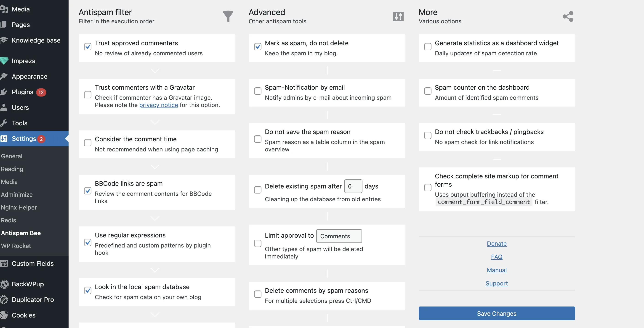Image resolution: width=644 pixels, height=328 pixels.
Task: Open the Limit approval to Comments dropdown
Action: [339, 236]
